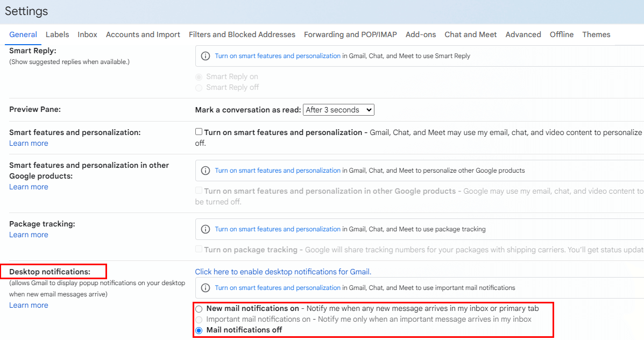
Task: Click Learn more under Desktop notifications
Action: (x=29, y=305)
